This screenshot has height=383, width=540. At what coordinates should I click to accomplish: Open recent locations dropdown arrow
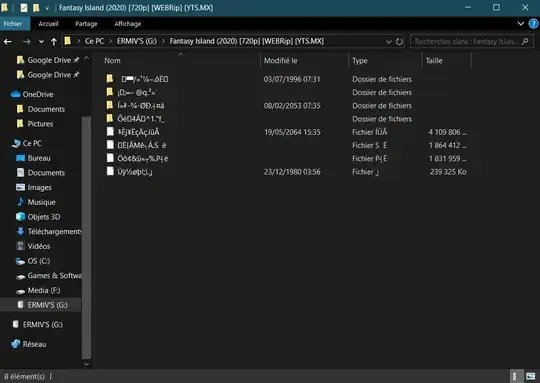(41, 42)
